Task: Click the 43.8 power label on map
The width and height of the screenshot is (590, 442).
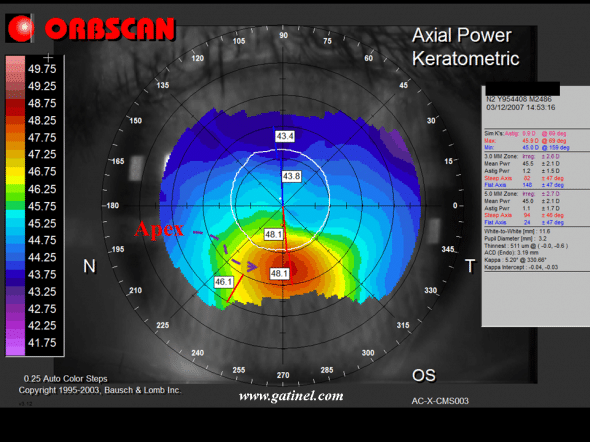Action: 292,176
